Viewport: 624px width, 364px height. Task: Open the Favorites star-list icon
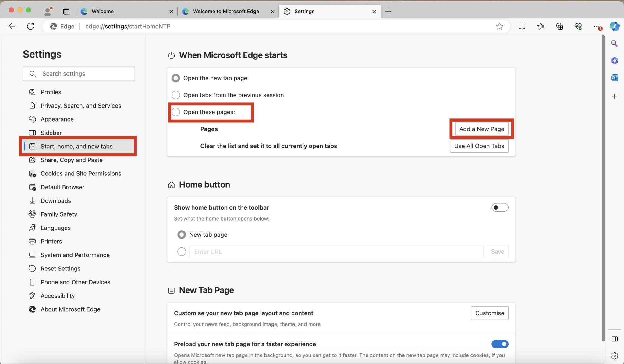(541, 27)
